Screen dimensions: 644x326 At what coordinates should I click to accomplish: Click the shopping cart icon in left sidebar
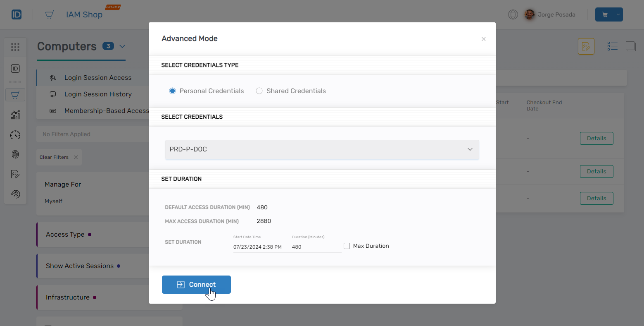(15, 94)
